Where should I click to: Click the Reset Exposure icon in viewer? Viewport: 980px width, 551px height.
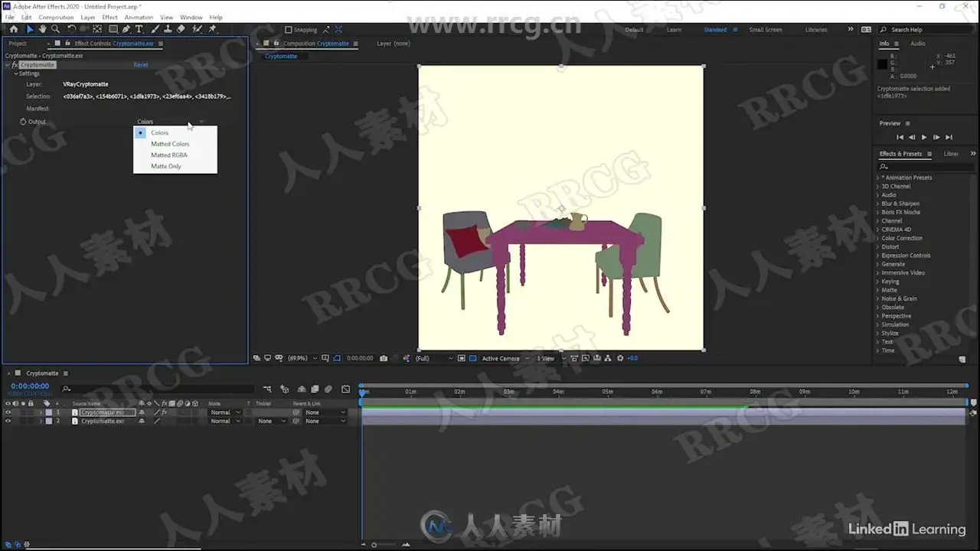pyautogui.click(x=620, y=358)
